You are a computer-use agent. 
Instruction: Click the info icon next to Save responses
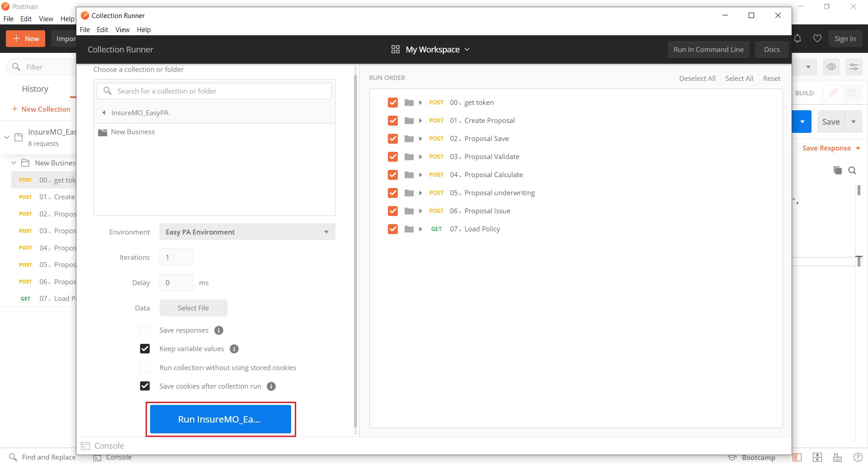pos(219,330)
